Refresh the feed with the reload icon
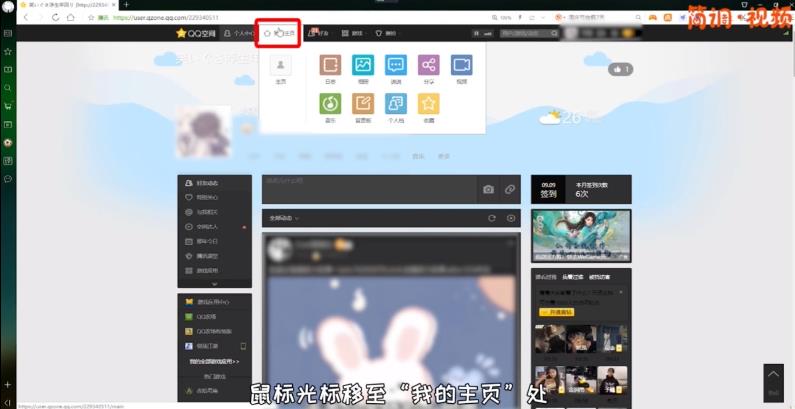 point(491,217)
